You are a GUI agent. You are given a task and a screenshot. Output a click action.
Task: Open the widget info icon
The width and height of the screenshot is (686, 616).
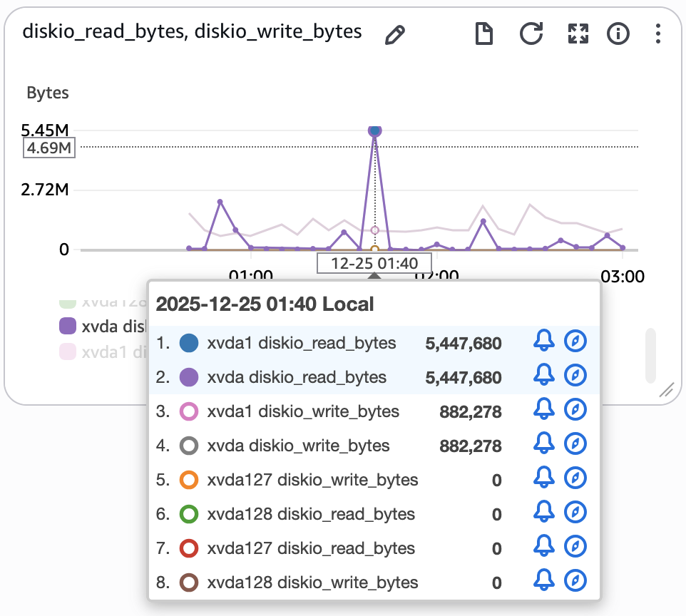pos(618,34)
